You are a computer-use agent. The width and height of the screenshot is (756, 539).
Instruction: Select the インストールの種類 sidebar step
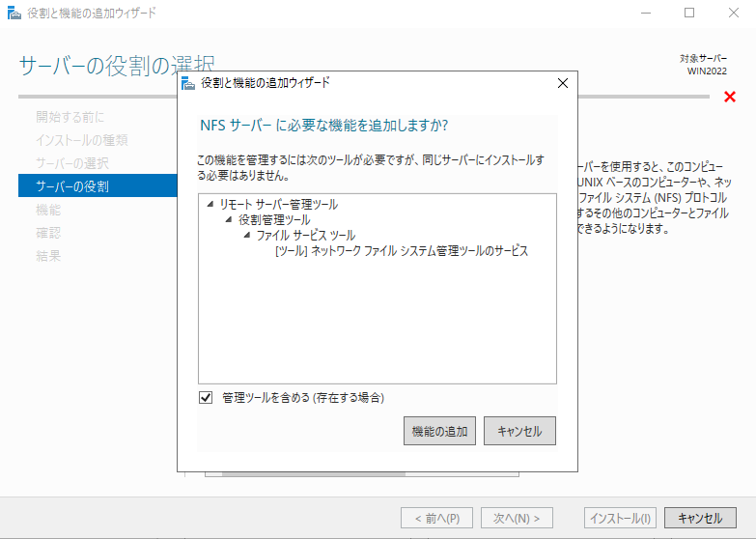click(82, 140)
